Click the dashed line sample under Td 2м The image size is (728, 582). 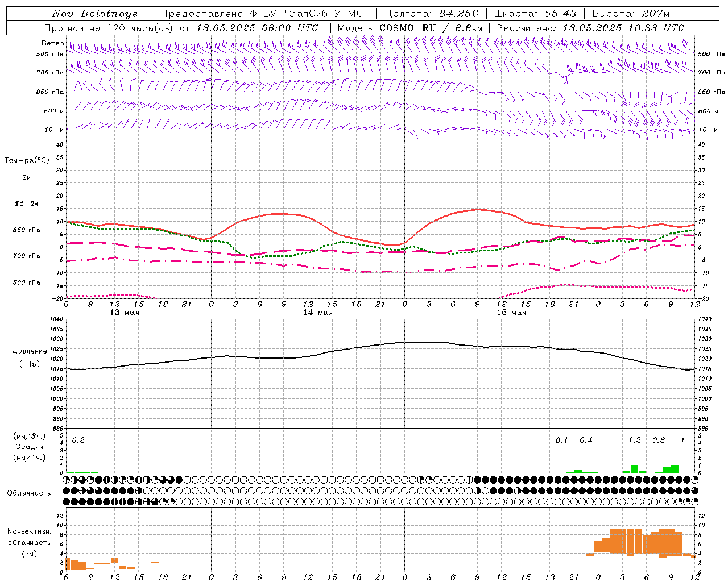point(26,210)
